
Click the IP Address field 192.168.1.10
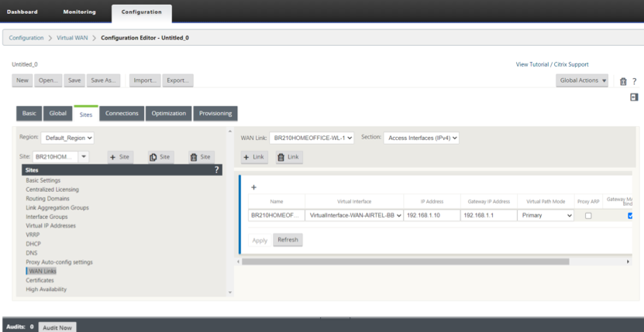(x=432, y=215)
